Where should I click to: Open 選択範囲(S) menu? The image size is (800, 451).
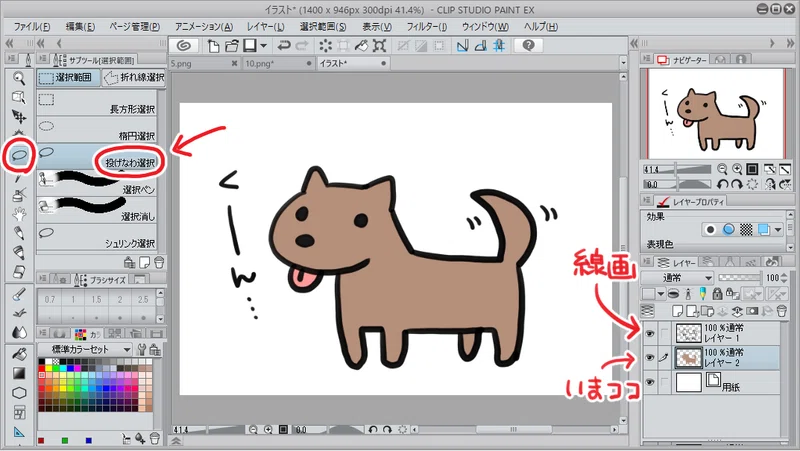click(323, 27)
